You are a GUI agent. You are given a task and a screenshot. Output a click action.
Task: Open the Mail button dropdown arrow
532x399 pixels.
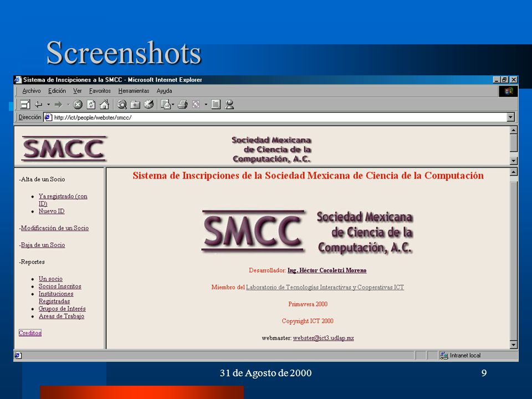(173, 105)
